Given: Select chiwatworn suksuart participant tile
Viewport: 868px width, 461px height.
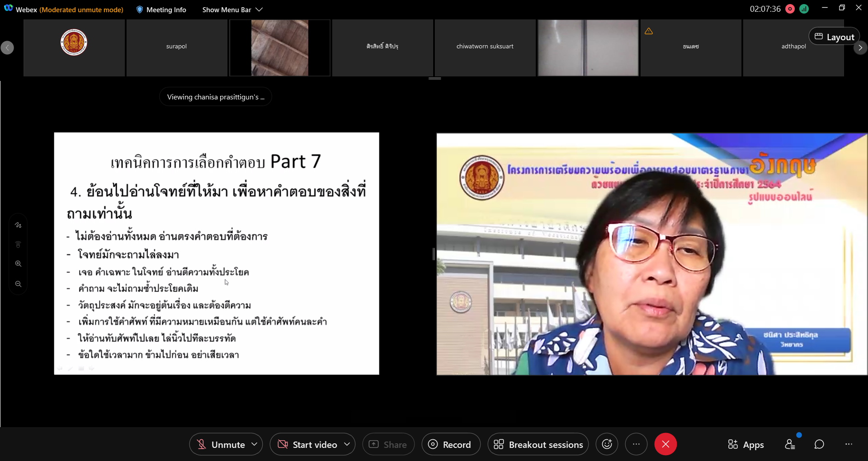Looking at the screenshot, I should coord(485,47).
